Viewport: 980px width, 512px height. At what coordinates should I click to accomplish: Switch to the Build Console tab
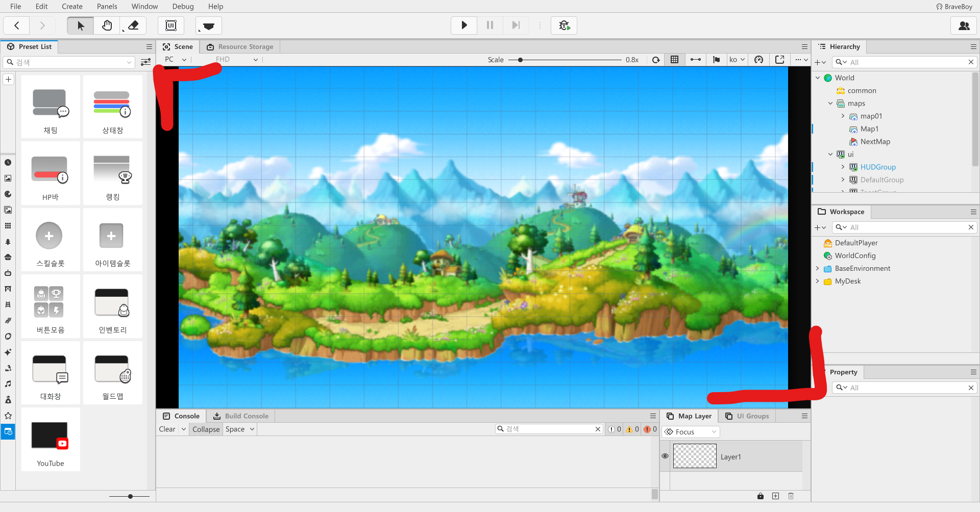[240, 416]
